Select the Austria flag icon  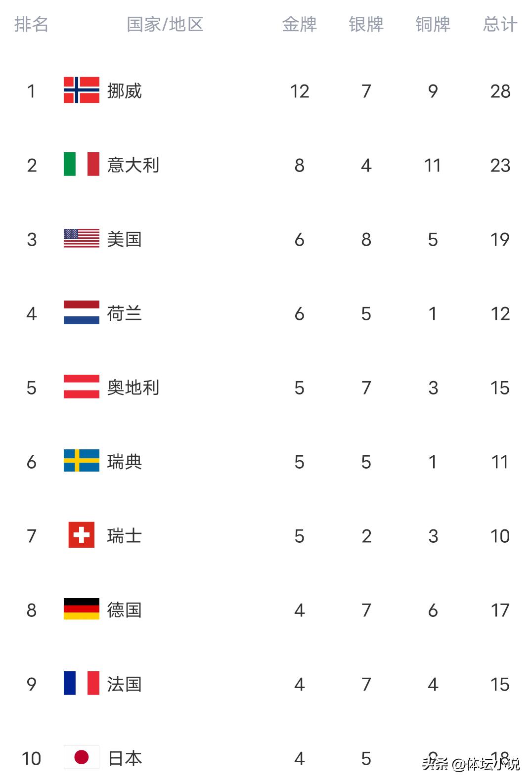point(81,387)
